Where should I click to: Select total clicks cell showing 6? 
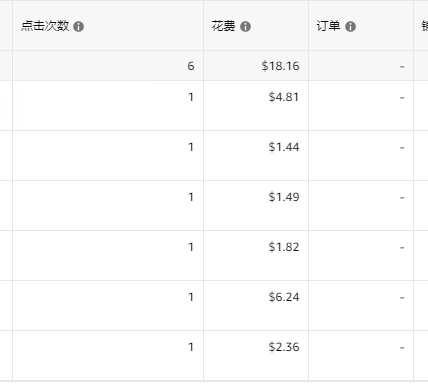point(108,66)
